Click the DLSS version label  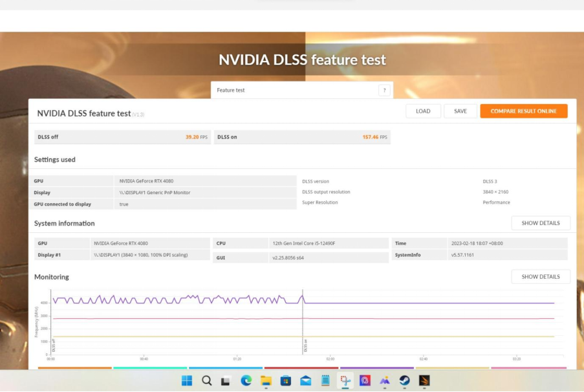point(316,182)
